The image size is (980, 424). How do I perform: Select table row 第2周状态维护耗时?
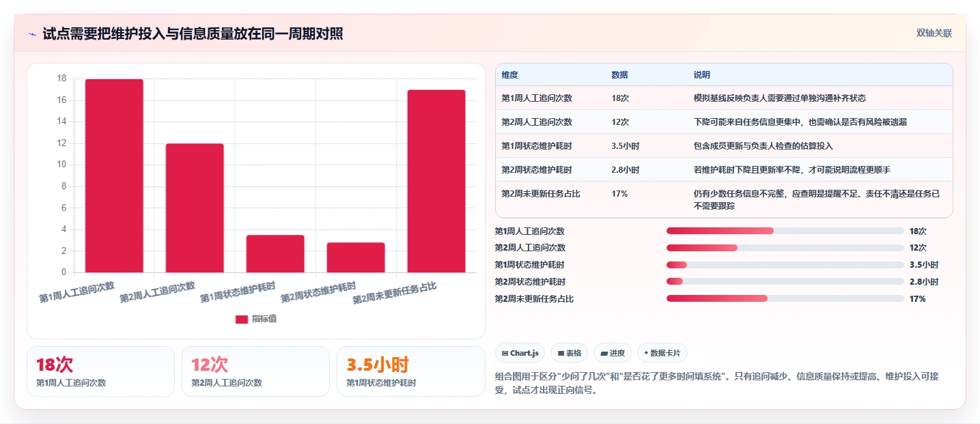click(x=724, y=170)
